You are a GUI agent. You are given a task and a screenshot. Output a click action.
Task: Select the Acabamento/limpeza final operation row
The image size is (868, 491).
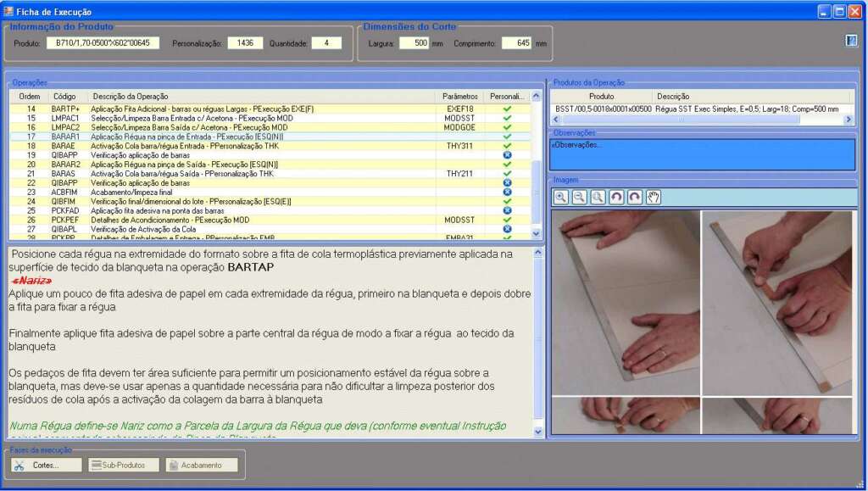(270, 192)
